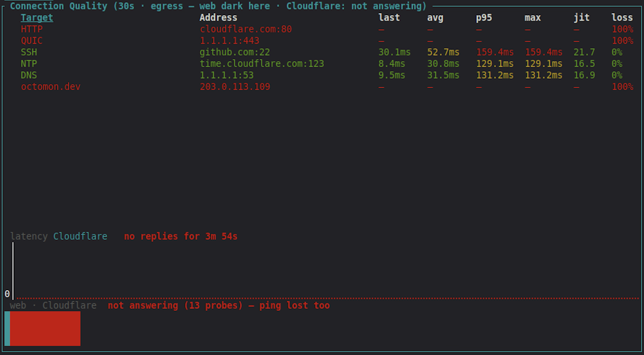Image resolution: width=644 pixels, height=355 pixels.
Task: Click DNS last value 9.5ms
Action: [392, 75]
